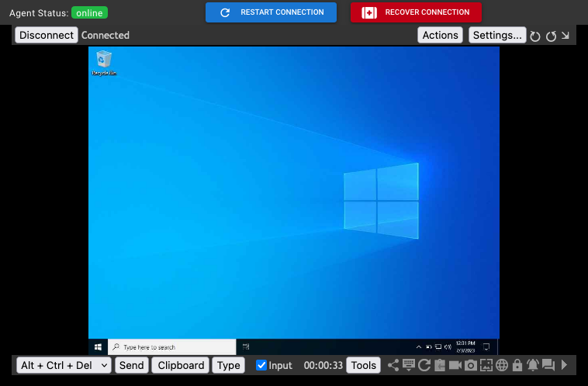Screen dimensions: 588x386
Task: Toggle the Input checkbox
Action: (261, 365)
